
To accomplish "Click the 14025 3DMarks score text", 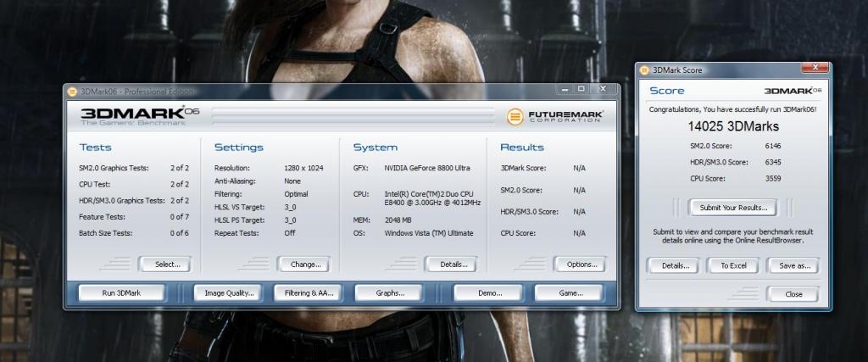I will coord(733,126).
